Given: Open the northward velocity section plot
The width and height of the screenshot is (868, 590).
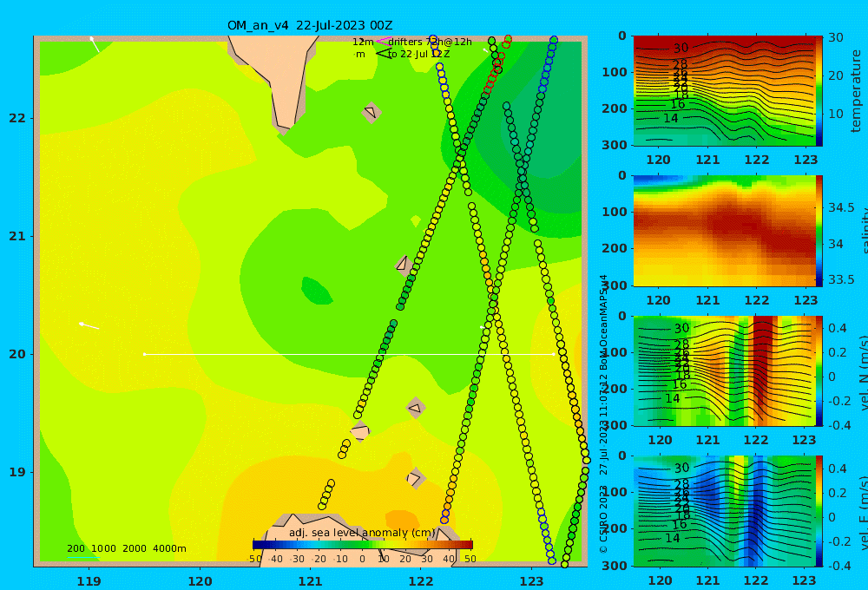Looking at the screenshot, I should (724, 371).
